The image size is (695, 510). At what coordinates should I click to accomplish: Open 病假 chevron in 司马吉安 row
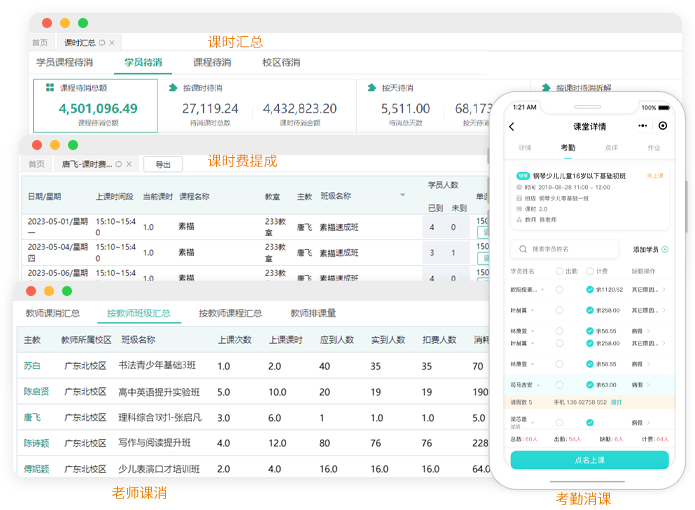(x=648, y=385)
